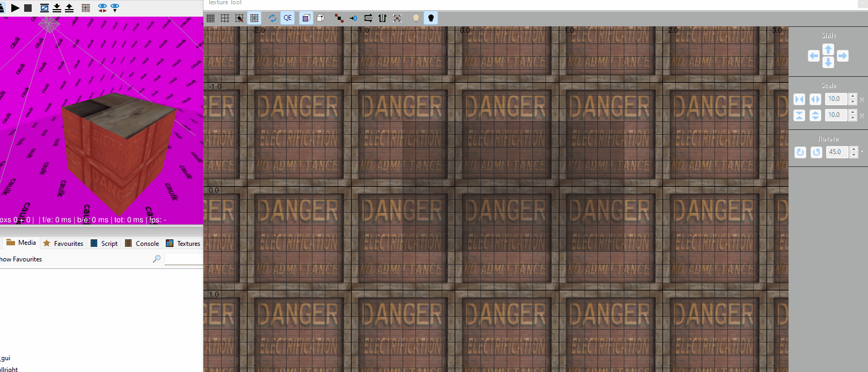
Task: Click horizontal scale percentage field
Action: pyautogui.click(x=836, y=99)
